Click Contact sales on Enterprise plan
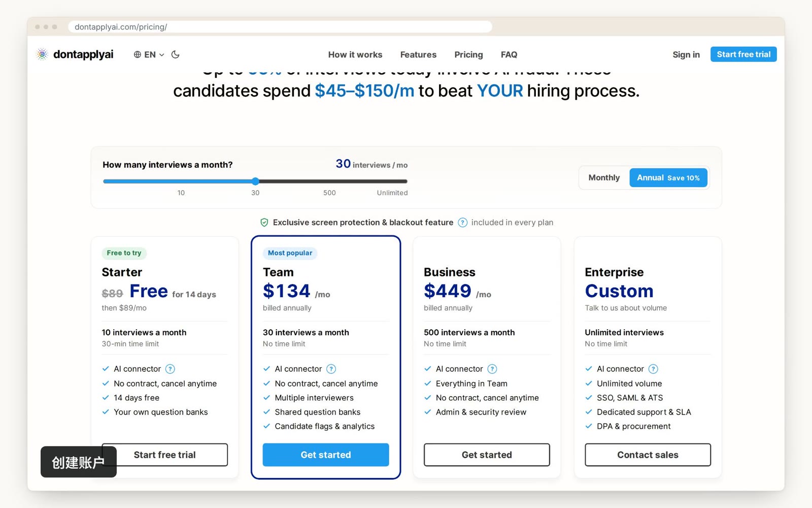 (x=648, y=455)
